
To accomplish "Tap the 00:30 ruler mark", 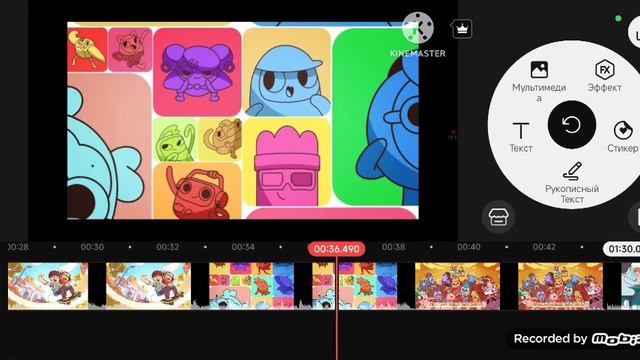I will tap(92, 247).
